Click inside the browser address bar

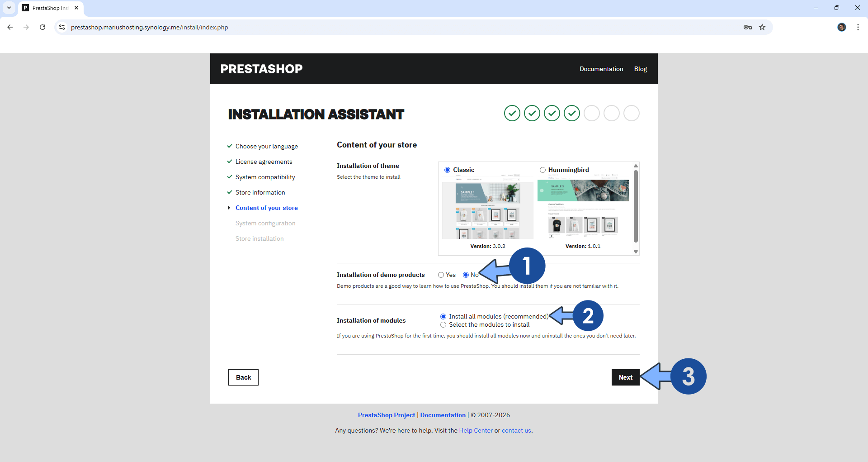pos(316,27)
